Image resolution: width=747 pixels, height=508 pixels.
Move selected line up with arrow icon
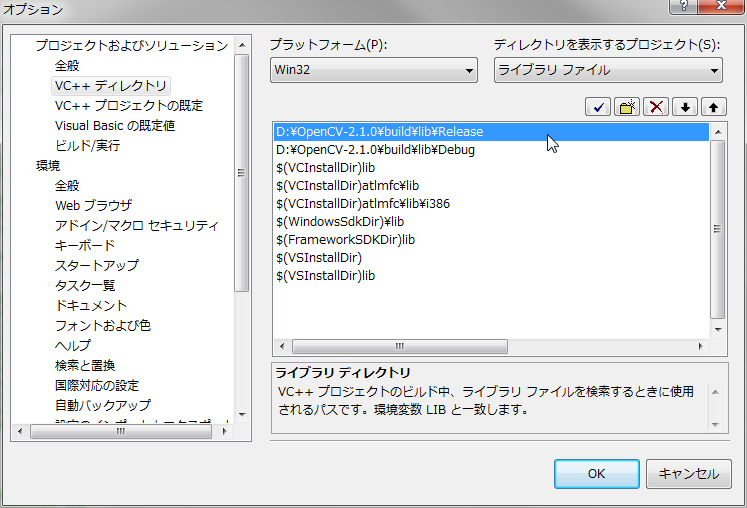(714, 107)
